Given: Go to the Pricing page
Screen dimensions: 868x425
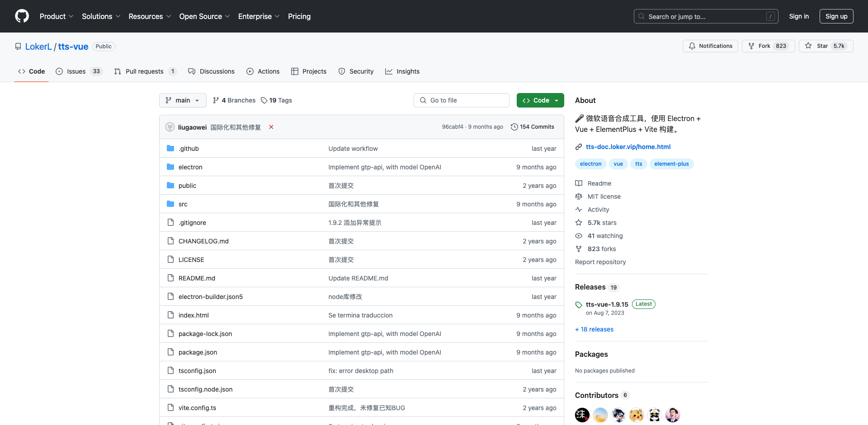Looking at the screenshot, I should pyautogui.click(x=299, y=16).
